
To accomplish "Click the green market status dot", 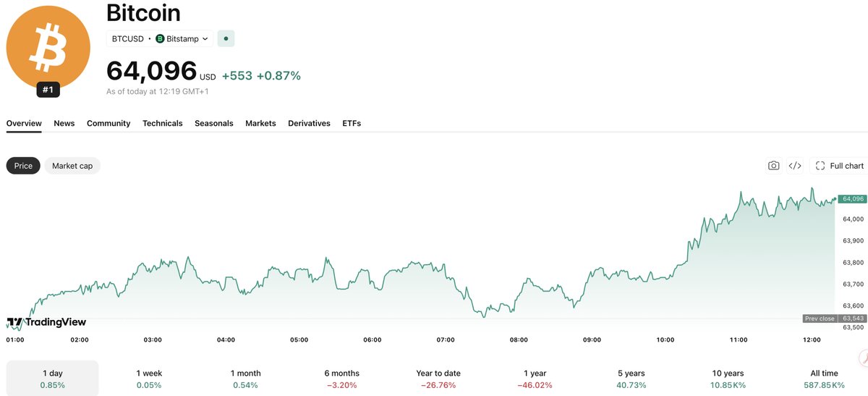I will (x=226, y=38).
